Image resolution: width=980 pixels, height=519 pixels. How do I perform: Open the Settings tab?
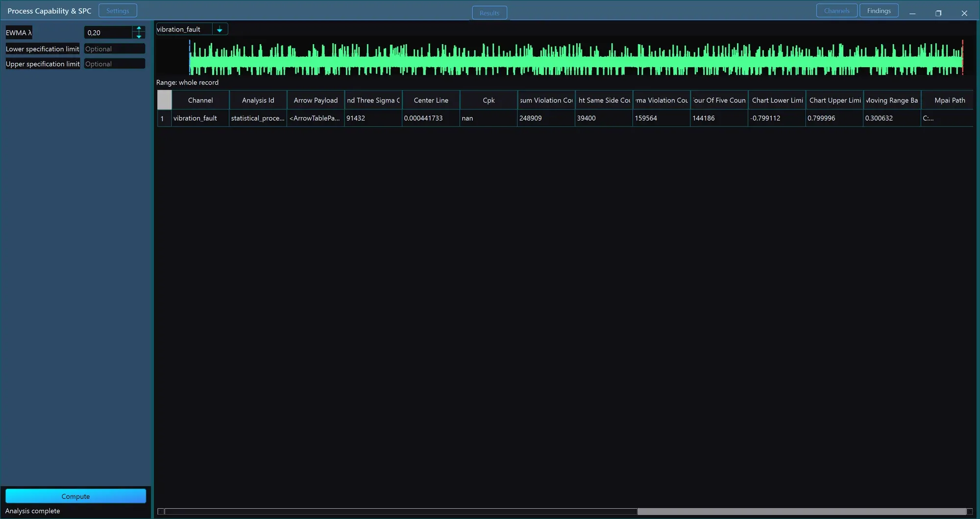pos(118,11)
